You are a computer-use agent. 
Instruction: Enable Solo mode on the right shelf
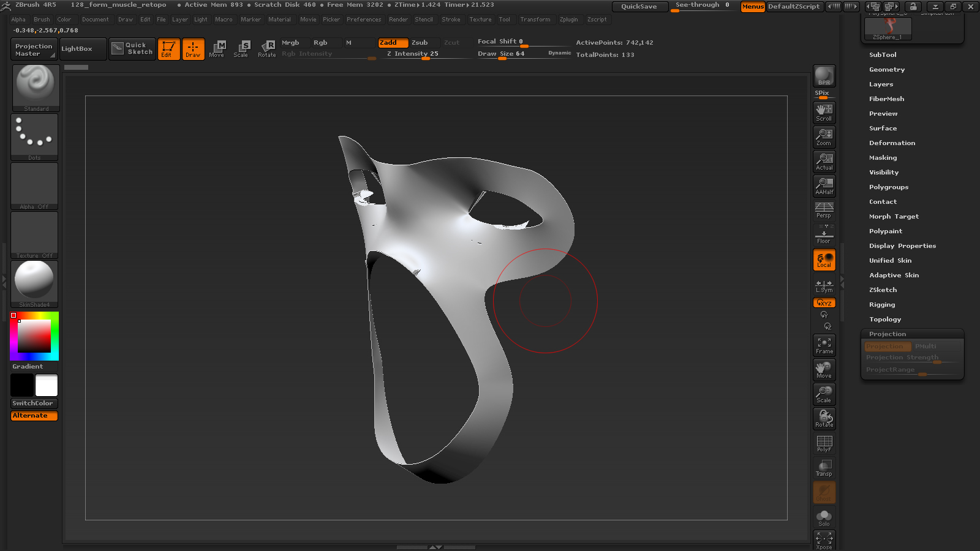point(824,516)
